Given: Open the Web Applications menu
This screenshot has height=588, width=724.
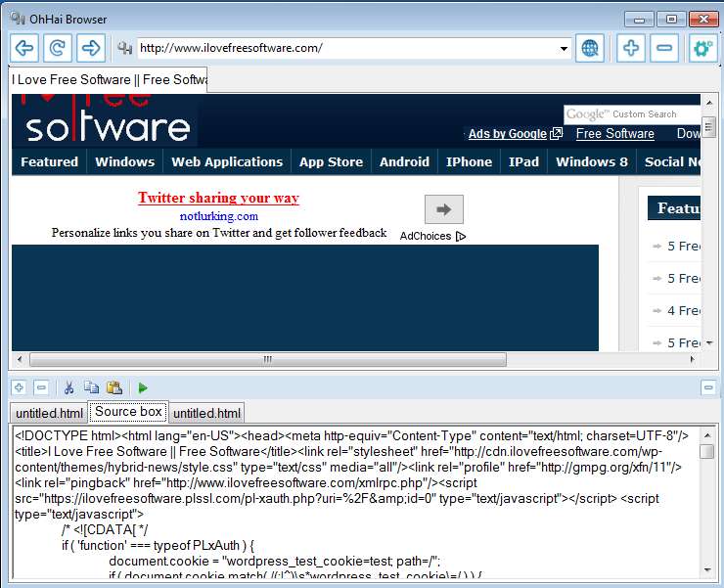Looking at the screenshot, I should (227, 161).
